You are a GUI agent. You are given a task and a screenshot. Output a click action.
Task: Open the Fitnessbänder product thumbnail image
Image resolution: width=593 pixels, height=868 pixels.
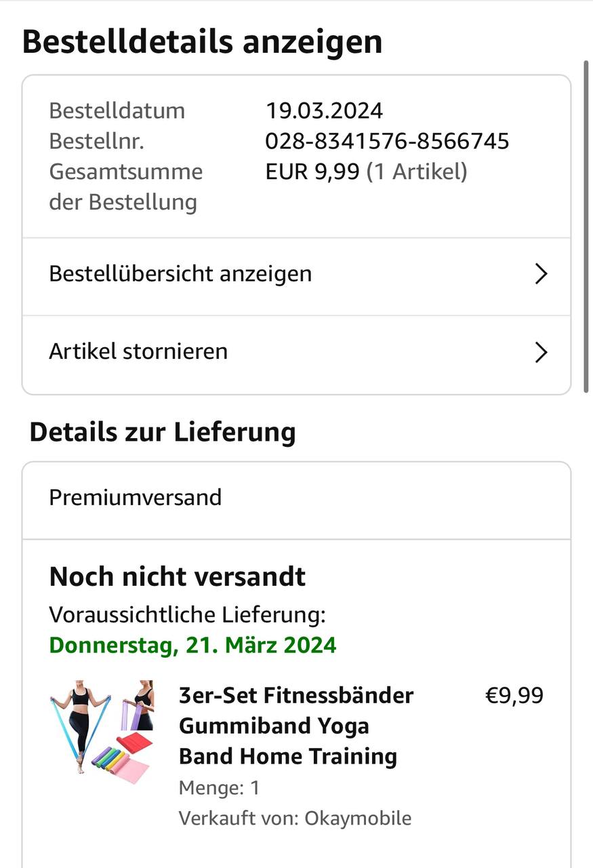102,731
